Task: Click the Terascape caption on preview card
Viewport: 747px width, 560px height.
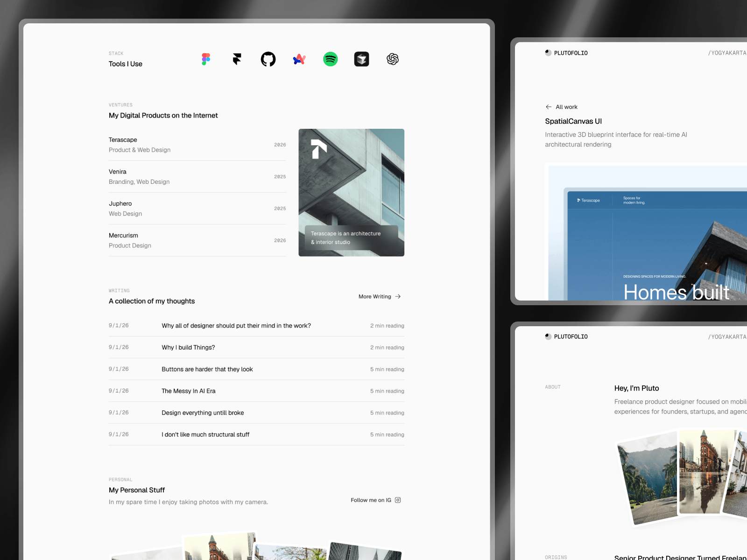Action: point(351,238)
